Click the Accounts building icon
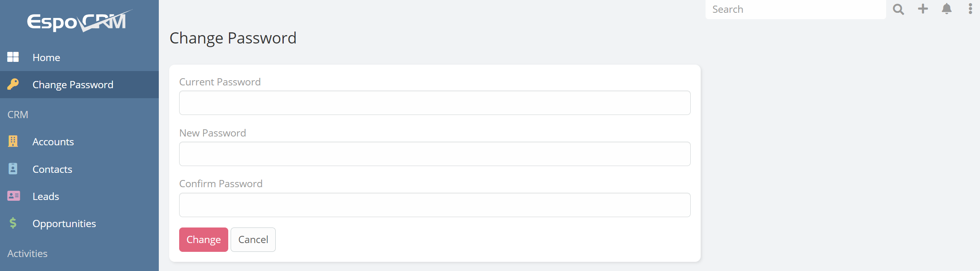980x271 pixels. [13, 141]
